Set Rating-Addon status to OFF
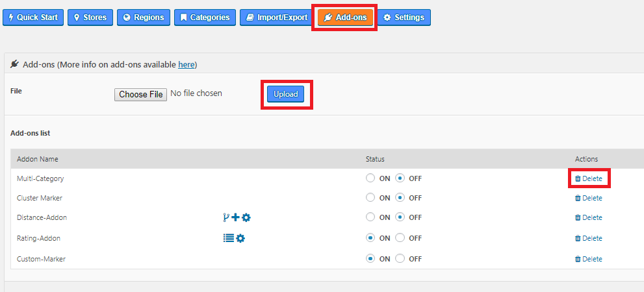This screenshot has height=292, width=644. point(400,238)
